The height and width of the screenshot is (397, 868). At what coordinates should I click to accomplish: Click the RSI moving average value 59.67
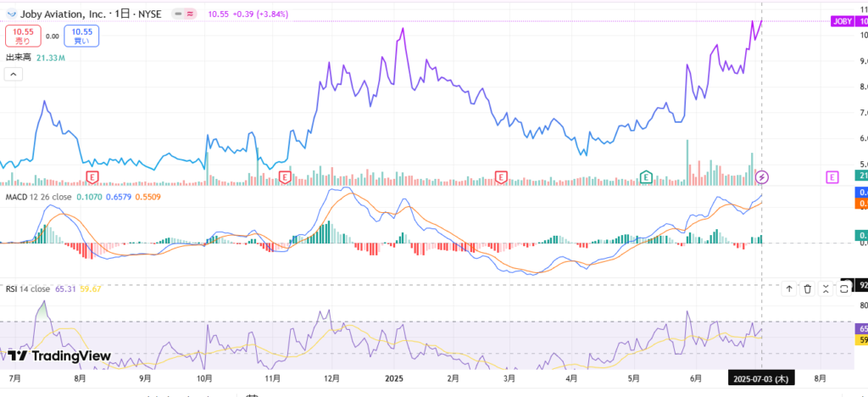(91, 289)
